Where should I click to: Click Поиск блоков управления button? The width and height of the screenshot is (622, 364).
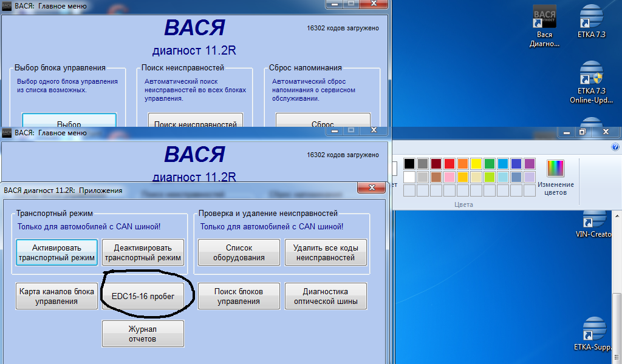[x=239, y=296]
